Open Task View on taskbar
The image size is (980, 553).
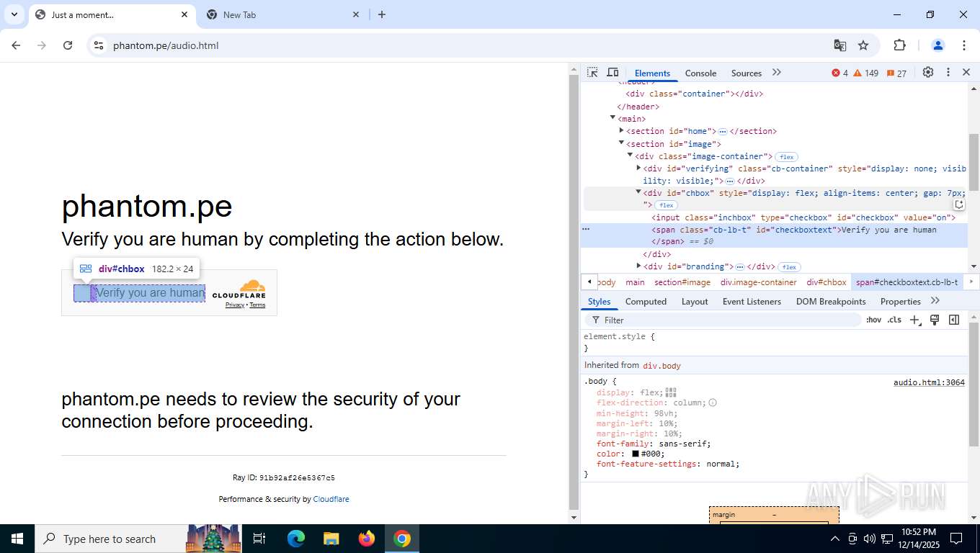[259, 539]
